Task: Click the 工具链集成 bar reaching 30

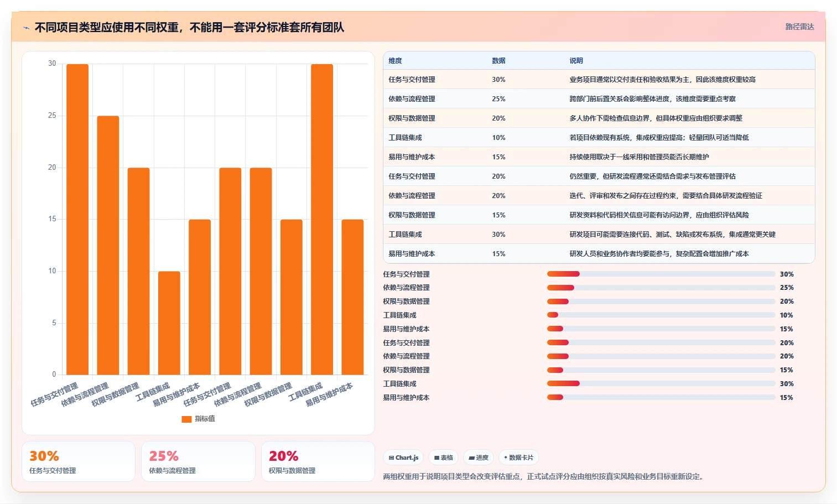Action: [x=322, y=219]
